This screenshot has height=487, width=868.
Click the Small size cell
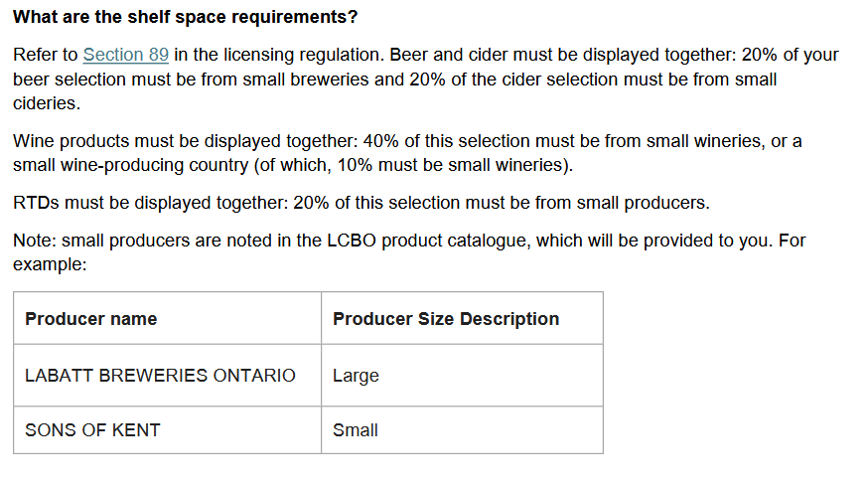coord(355,430)
